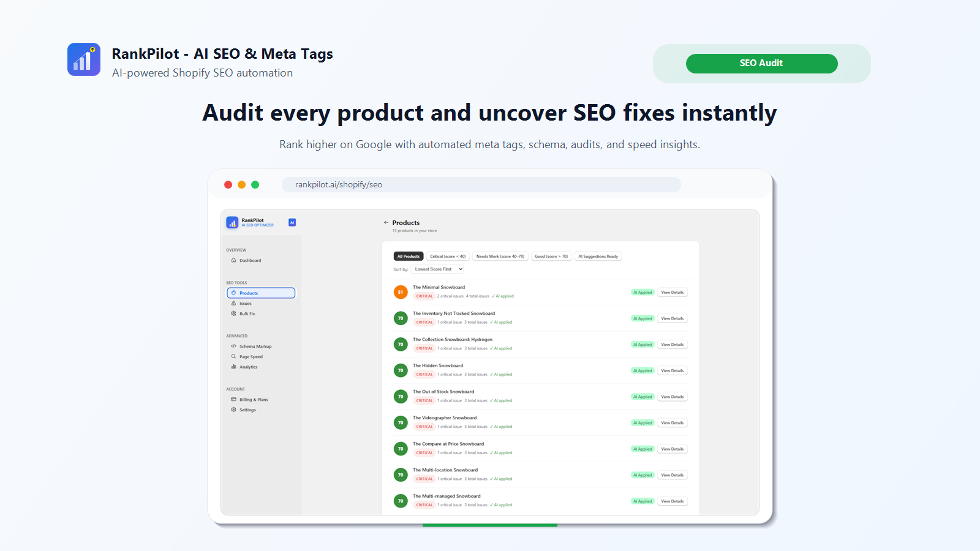Image resolution: width=980 pixels, height=551 pixels.
Task: Click the Settings gear icon in sidebar
Action: click(x=233, y=410)
